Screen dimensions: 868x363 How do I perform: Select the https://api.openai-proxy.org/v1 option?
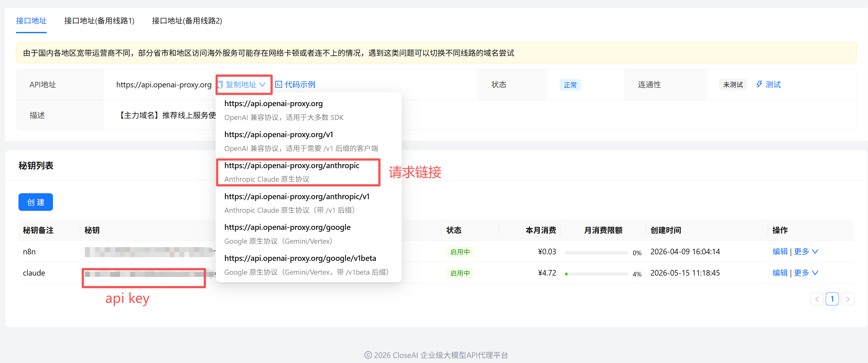point(308,141)
